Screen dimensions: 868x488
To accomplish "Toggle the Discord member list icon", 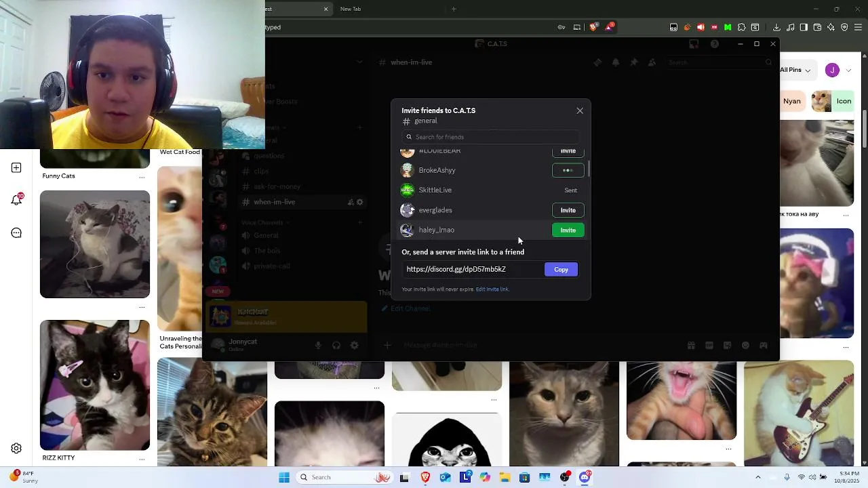I will click(x=652, y=62).
